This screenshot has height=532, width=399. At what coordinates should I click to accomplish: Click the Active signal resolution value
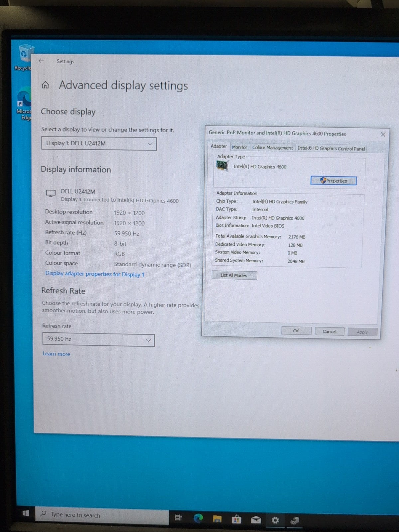129,223
